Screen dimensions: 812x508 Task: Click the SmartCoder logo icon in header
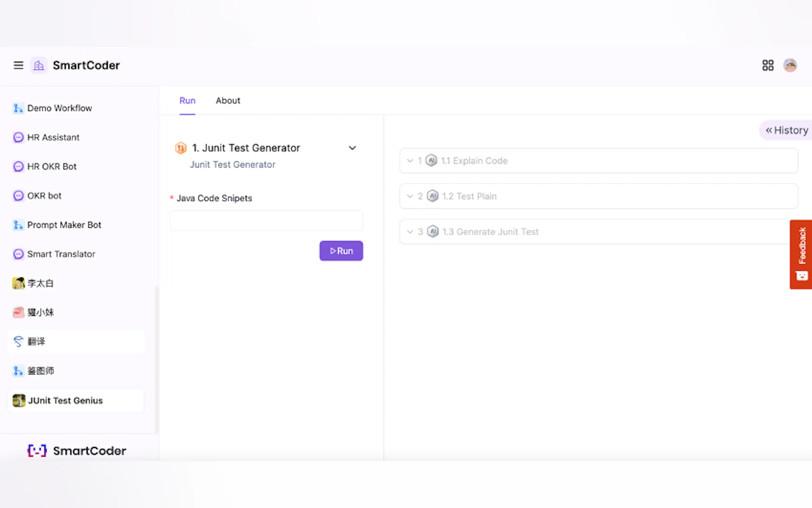coord(39,65)
